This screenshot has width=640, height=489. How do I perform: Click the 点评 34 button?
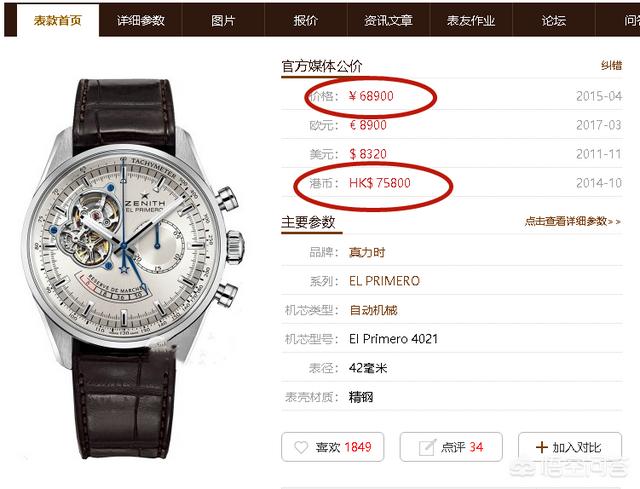point(451,447)
